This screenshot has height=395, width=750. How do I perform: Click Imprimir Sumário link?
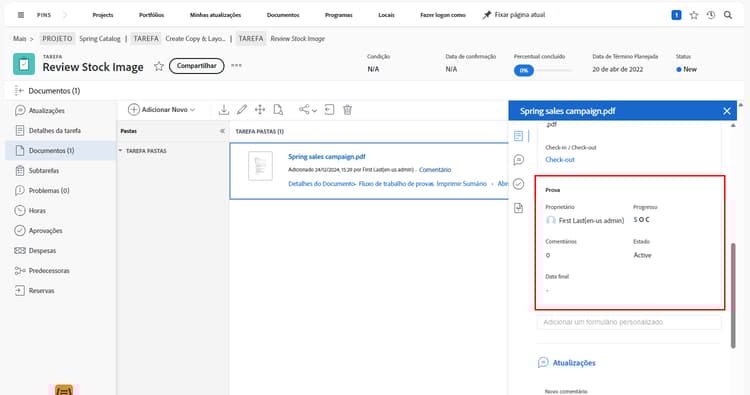[x=462, y=184]
